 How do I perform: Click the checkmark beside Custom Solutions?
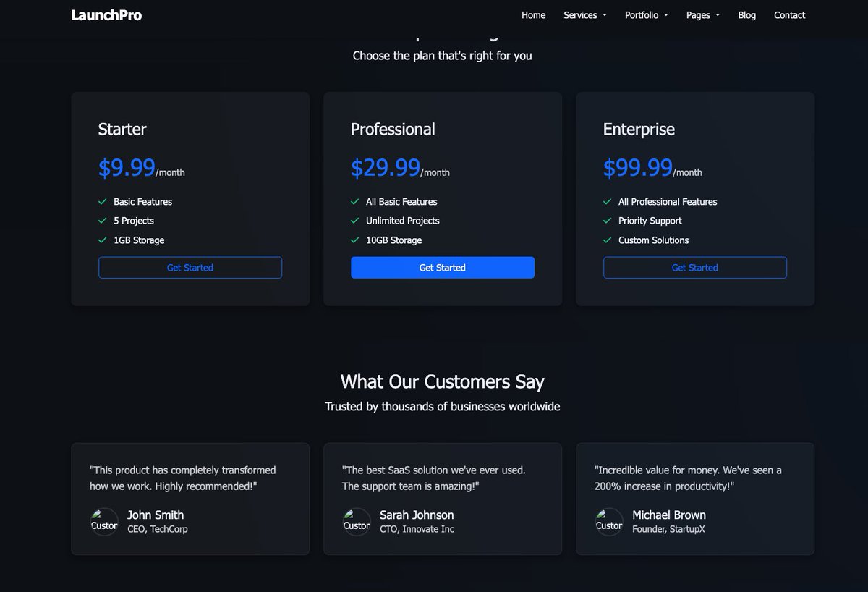tap(607, 240)
